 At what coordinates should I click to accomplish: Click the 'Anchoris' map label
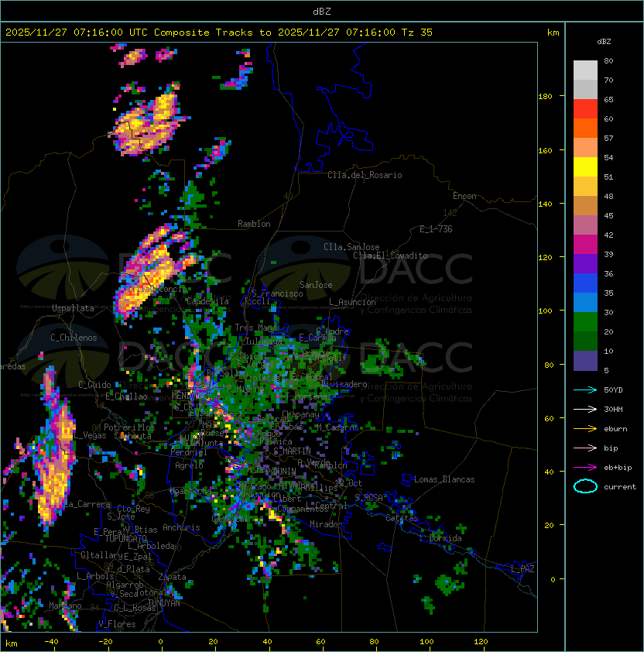181,527
